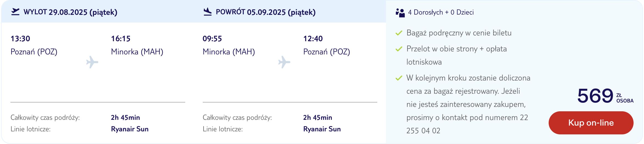Click the return departure time 09:55
Viewport: 644px width, 144px height.
212,38
